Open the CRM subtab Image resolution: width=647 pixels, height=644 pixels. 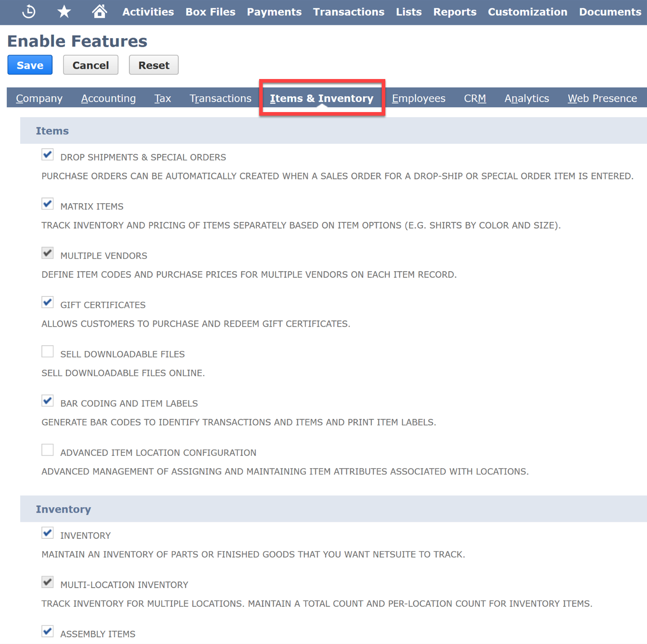475,98
